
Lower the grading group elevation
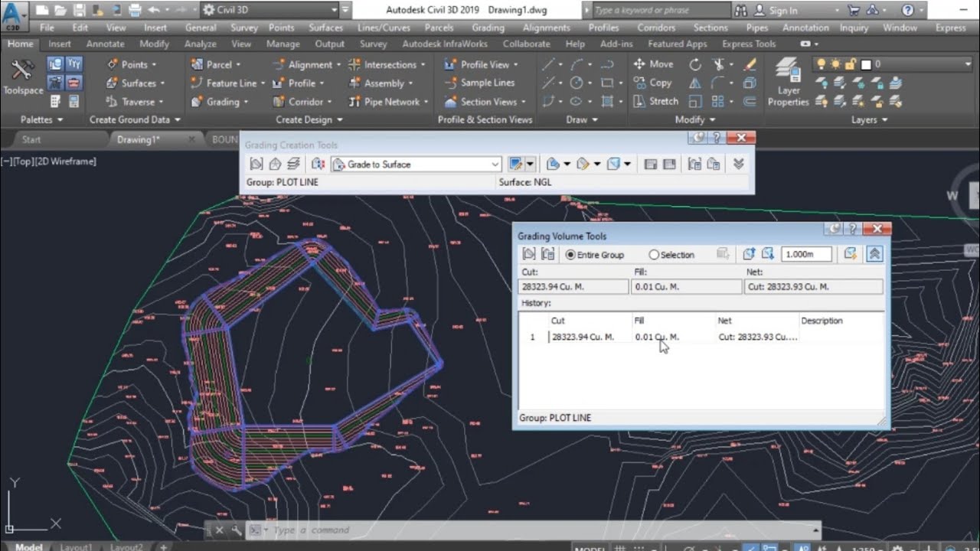point(769,254)
